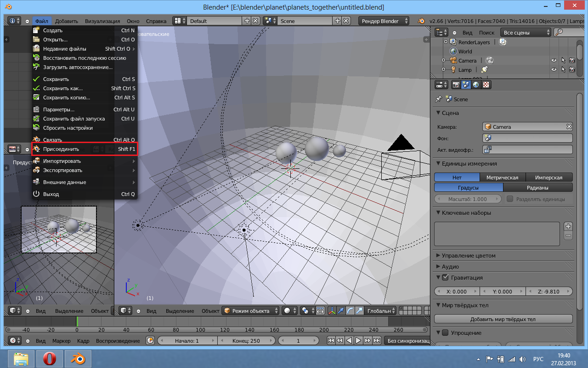Click the End frame 250 field
The height and width of the screenshot is (368, 588).
click(246, 341)
